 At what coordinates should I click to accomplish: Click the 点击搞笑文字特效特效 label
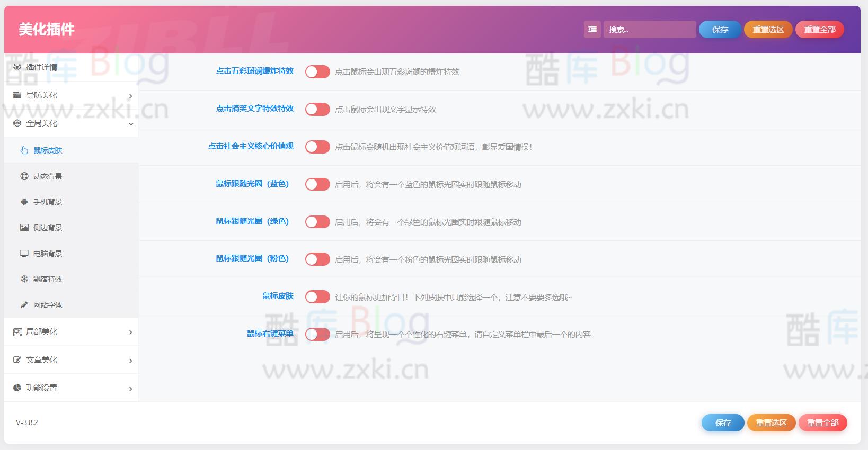[x=255, y=109]
